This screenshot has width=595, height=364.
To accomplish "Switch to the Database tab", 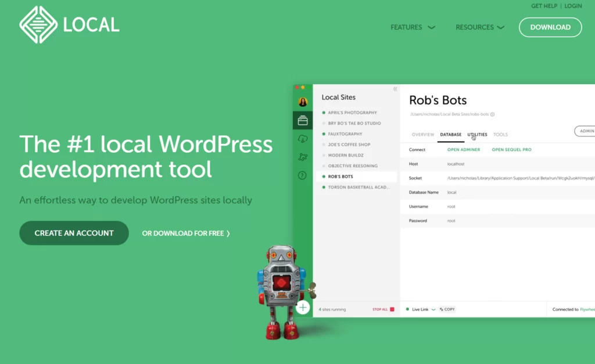I will (x=451, y=135).
